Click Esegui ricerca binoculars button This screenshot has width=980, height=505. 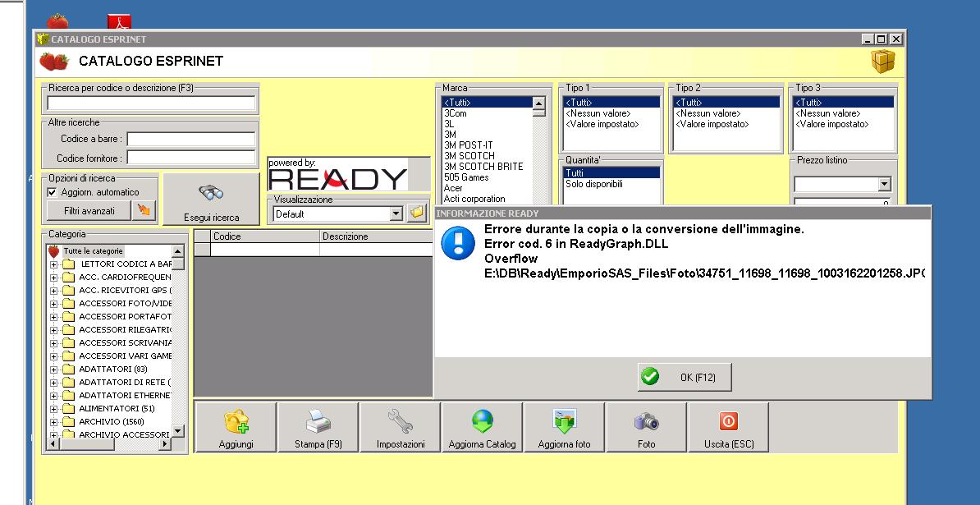coord(211,200)
